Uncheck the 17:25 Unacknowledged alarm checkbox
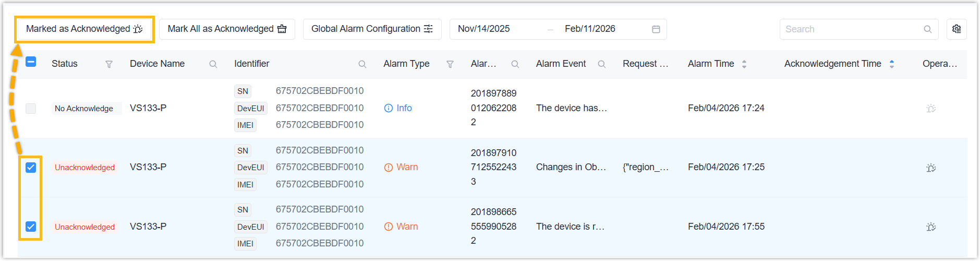Screen dimensions: 980x261 [31, 168]
